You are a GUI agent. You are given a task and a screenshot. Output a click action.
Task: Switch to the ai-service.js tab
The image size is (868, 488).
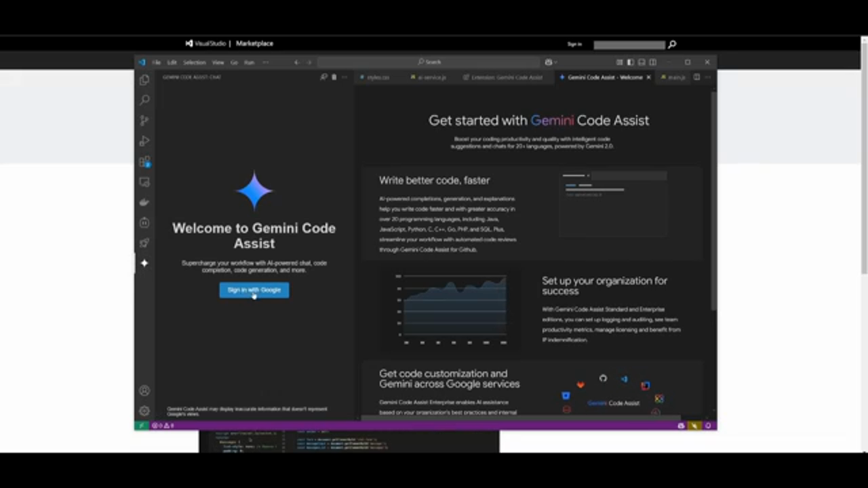pyautogui.click(x=431, y=77)
